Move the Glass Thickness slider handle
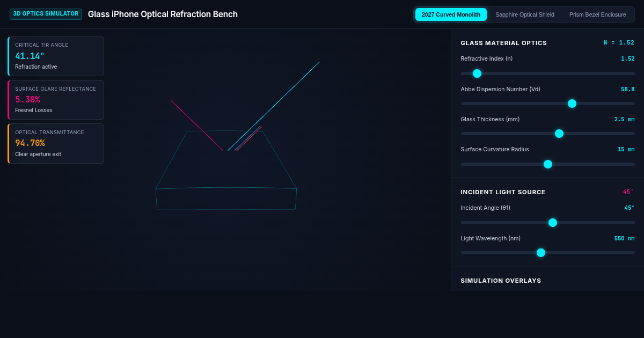Screen dimensions: 644x338 (559, 134)
